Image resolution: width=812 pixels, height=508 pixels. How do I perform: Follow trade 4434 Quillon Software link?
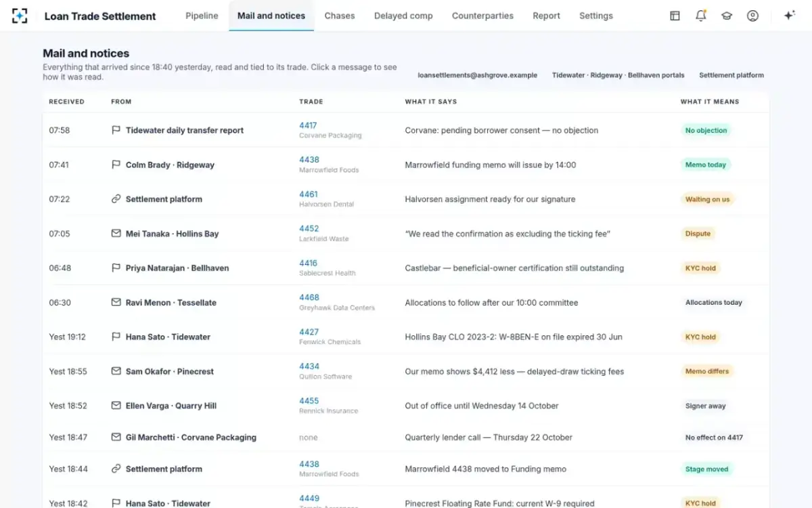[309, 366]
